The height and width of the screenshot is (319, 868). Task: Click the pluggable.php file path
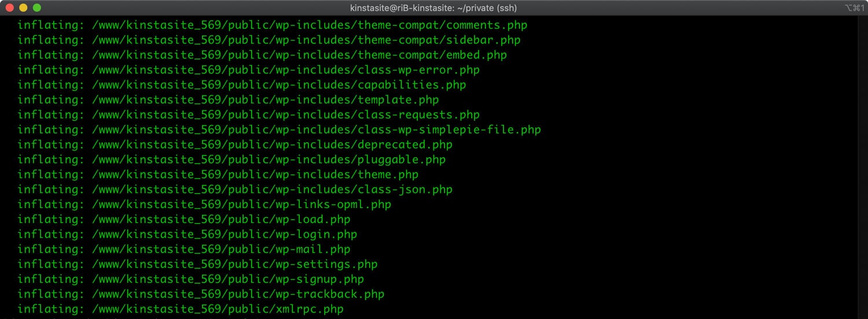pyautogui.click(x=269, y=159)
